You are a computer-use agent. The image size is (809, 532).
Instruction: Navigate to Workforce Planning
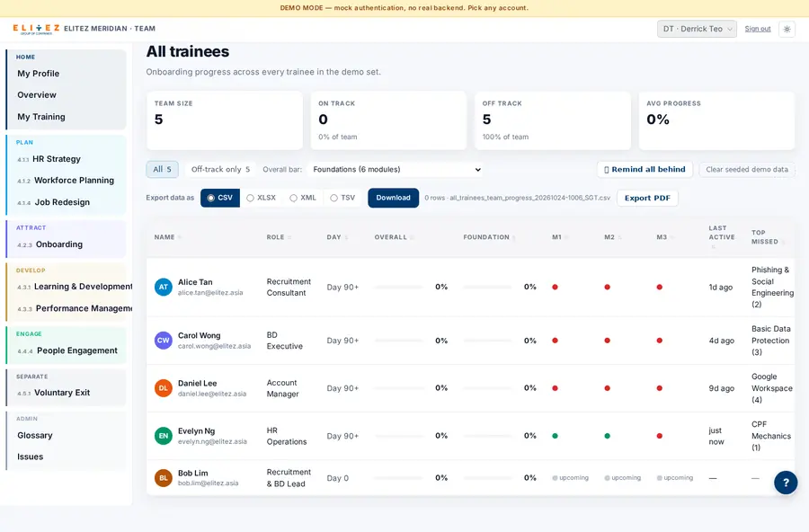pyautogui.click(x=74, y=181)
